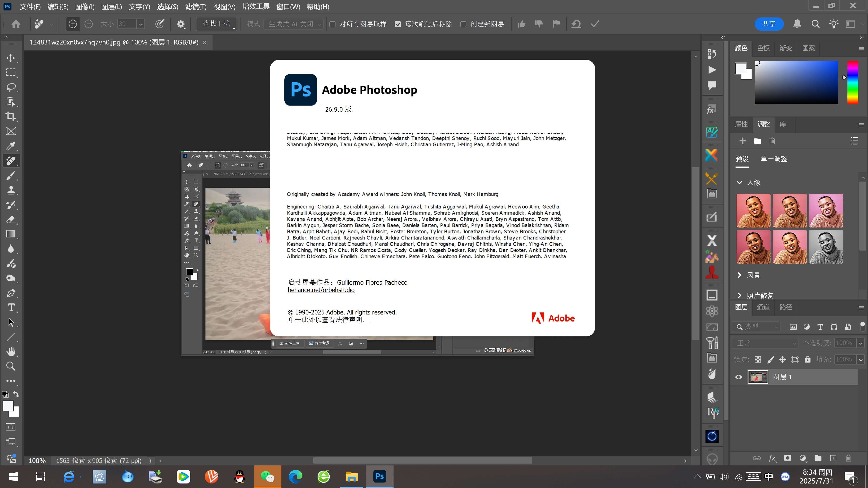Select the Eyedropper tool
Image resolution: width=868 pixels, height=488 pixels.
tap(11, 146)
